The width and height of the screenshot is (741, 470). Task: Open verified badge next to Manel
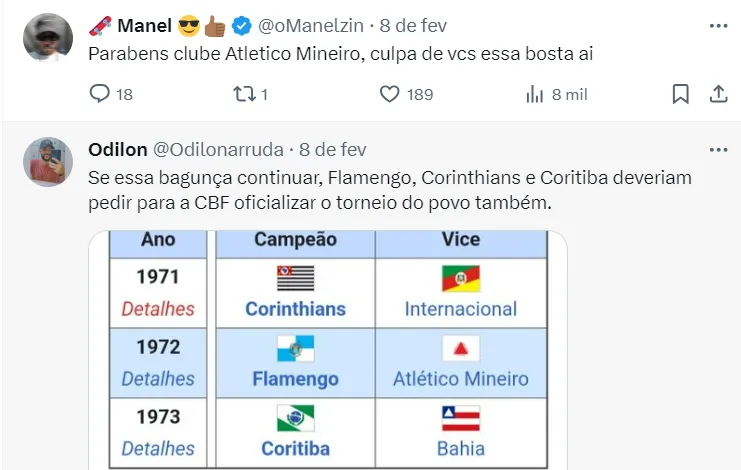point(240,25)
